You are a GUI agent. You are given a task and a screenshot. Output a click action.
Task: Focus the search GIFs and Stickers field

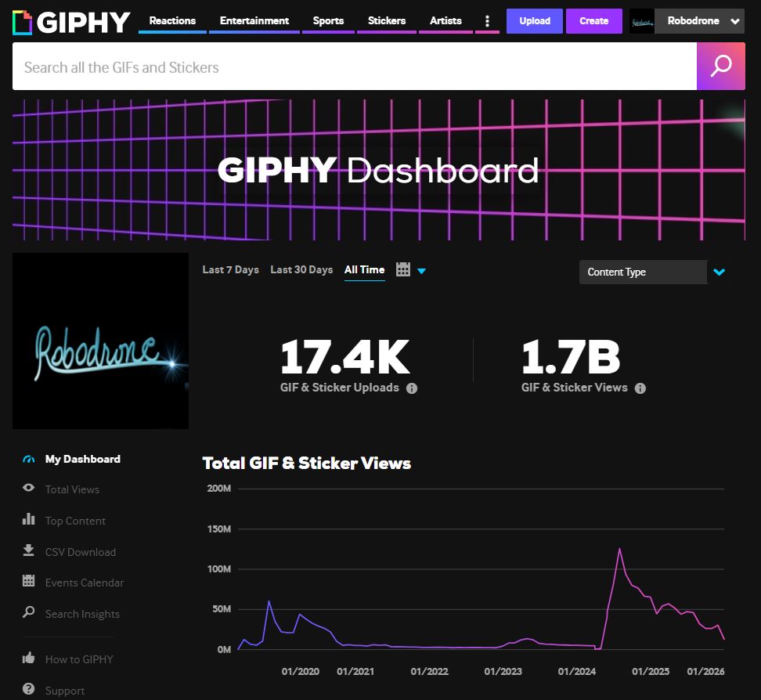coord(354,67)
